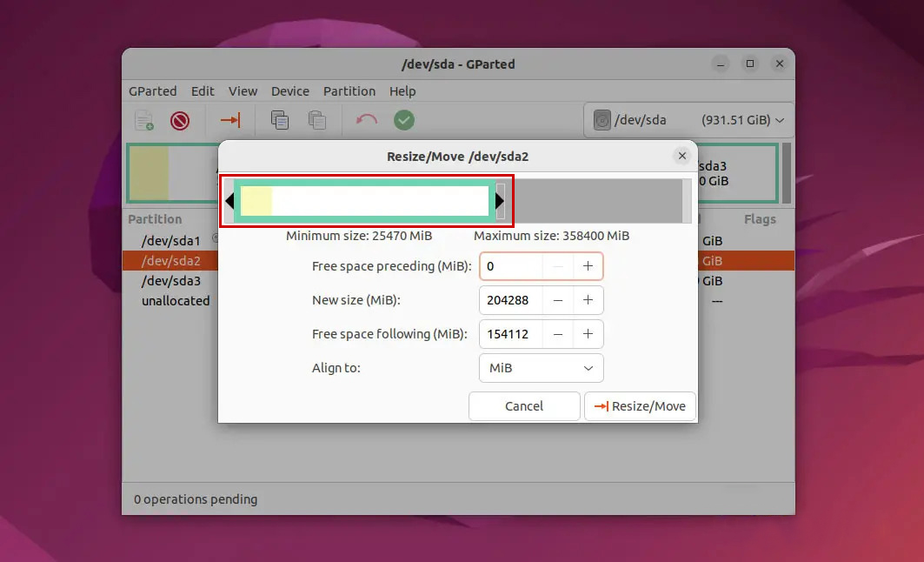Click the Cancel button in the dialog
924x562 pixels.
524,405
